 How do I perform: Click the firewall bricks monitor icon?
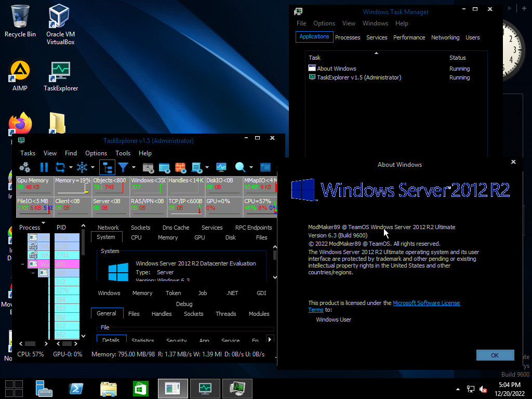tap(180, 167)
